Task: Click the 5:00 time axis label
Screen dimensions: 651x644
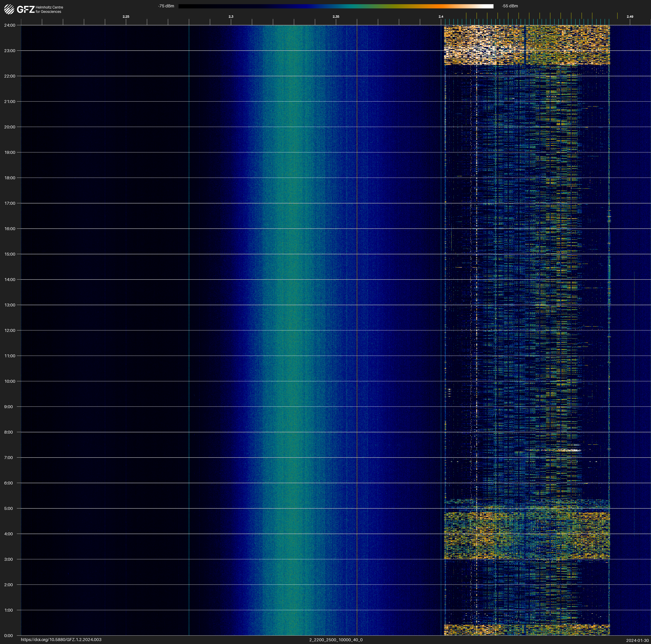Action: pos(8,508)
